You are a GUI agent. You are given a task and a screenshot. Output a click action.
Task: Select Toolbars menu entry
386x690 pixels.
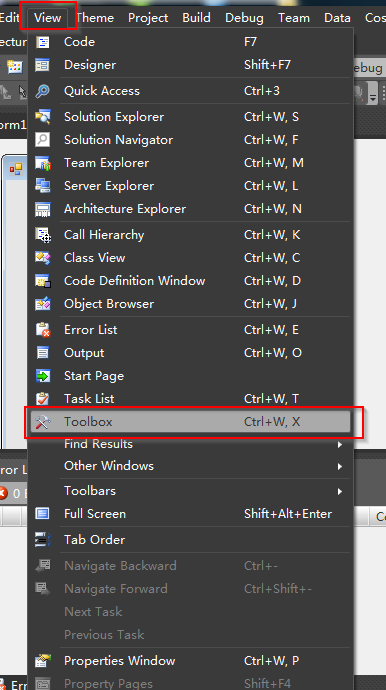coord(191,491)
